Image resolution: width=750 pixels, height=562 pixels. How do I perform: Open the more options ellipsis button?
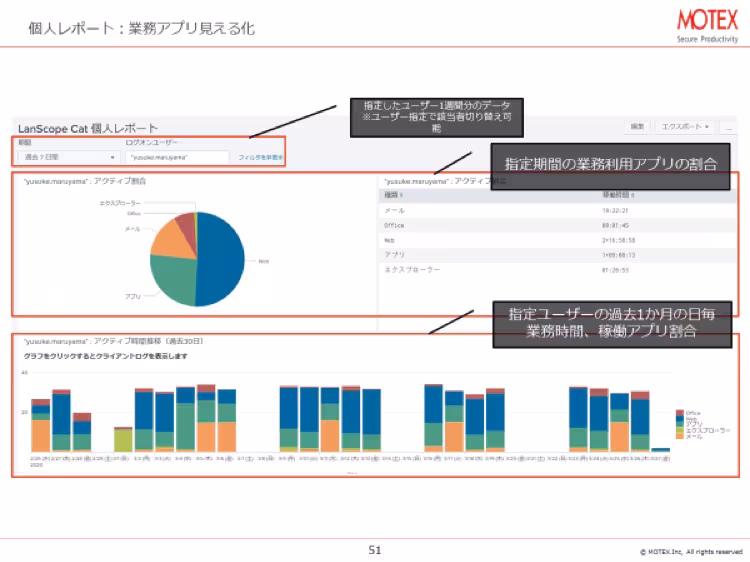point(729,127)
